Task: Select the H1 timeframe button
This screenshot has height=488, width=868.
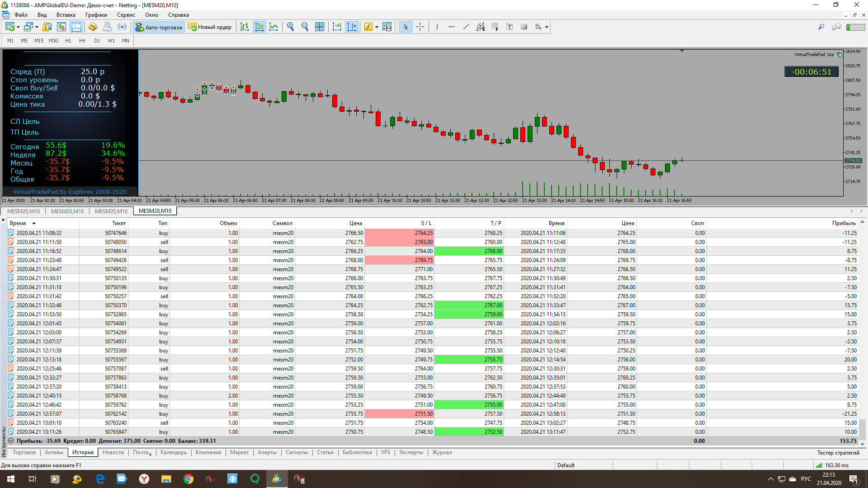Action: click(x=68, y=41)
